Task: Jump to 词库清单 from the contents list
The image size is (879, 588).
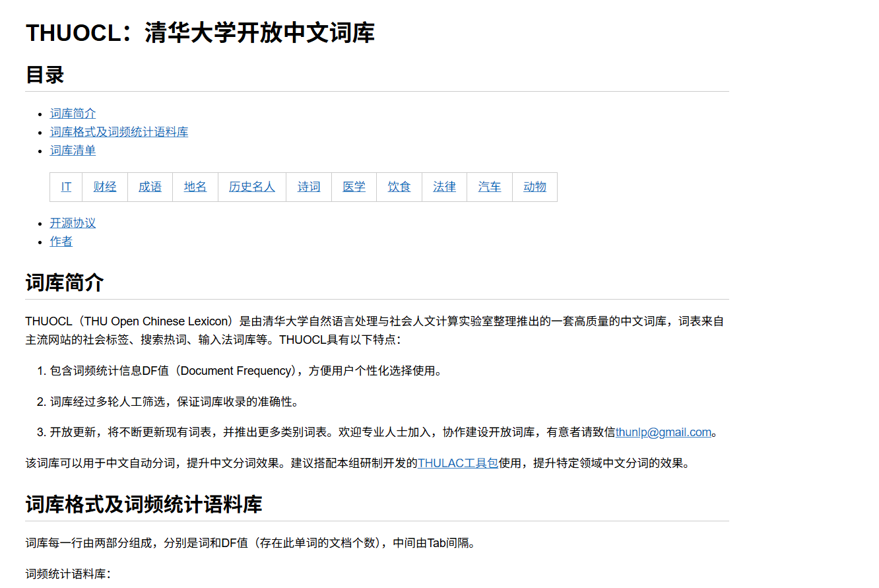Action: [x=73, y=150]
